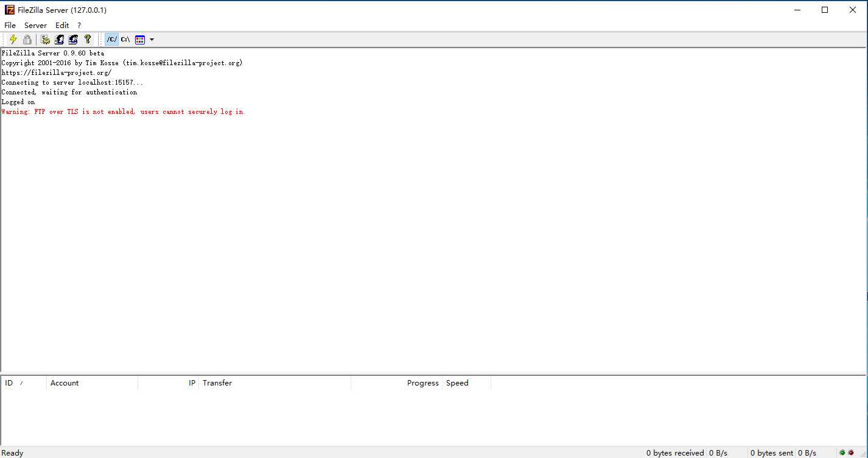Click the padlock lock-server icon
The height and width of the screenshot is (458, 868).
[x=27, y=40]
